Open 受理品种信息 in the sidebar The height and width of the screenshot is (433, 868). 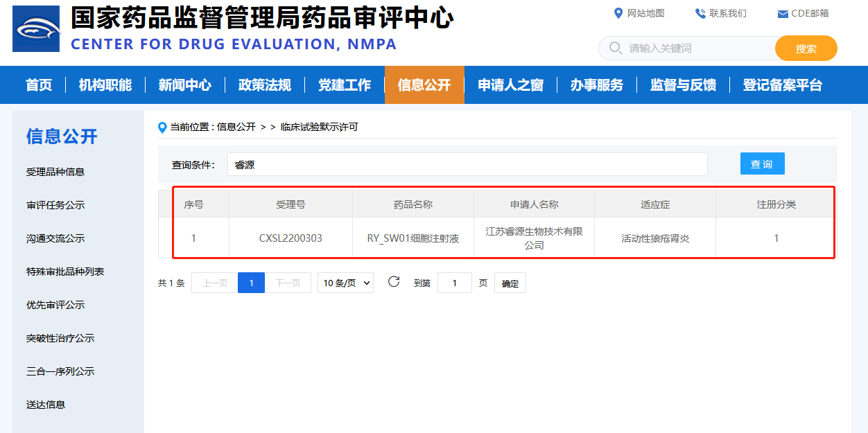tap(55, 172)
